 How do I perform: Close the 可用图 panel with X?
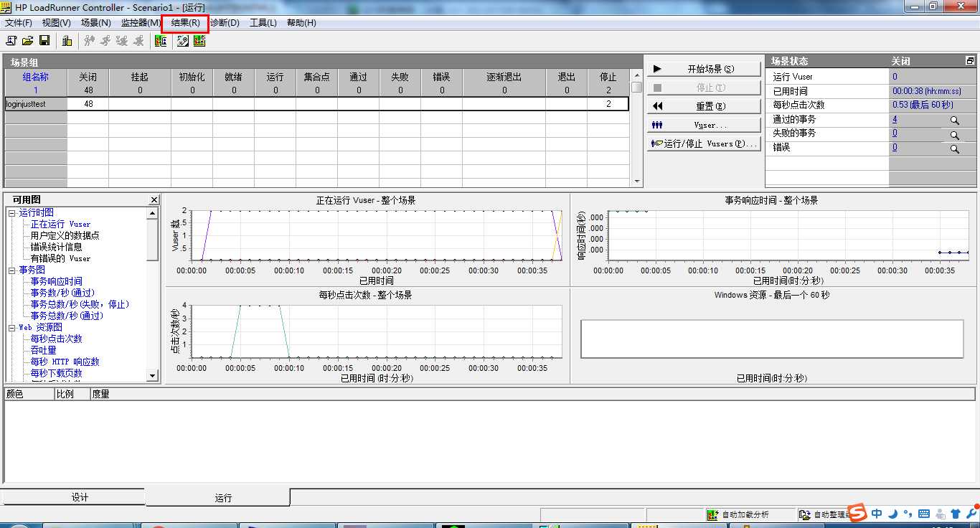[x=154, y=200]
